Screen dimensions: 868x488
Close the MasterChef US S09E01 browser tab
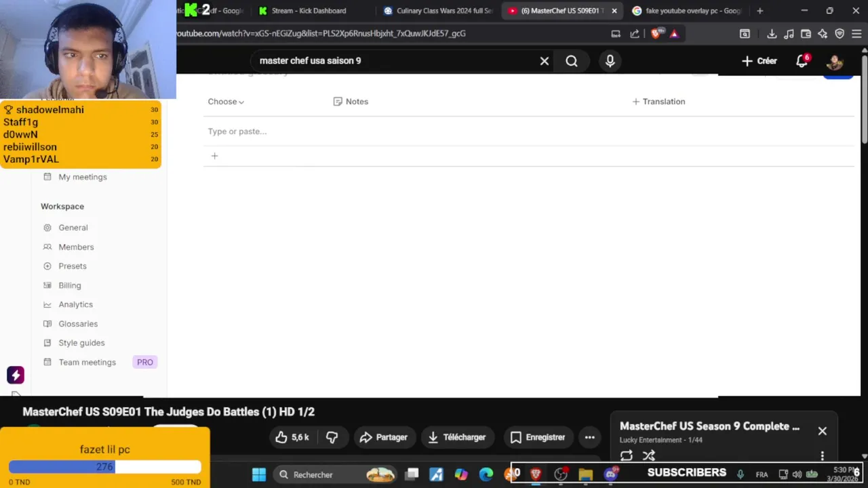click(614, 11)
